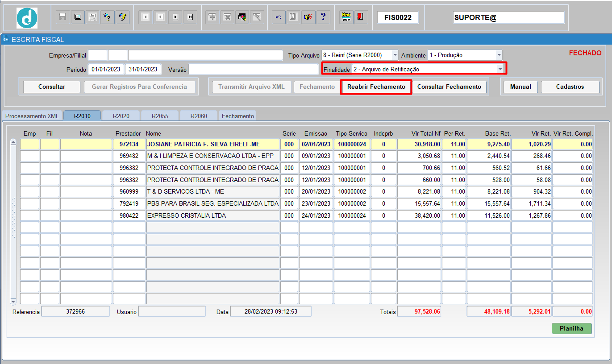
Task: Click the Consultar button
Action: click(x=52, y=87)
